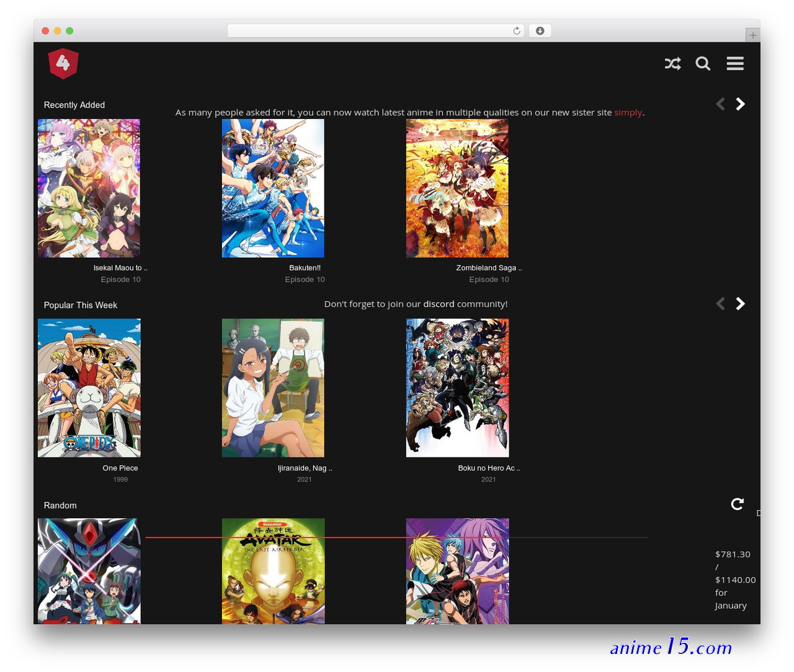Open the Zombieland Saga poster thumbnail
Screen dimensions: 794x672
(x=457, y=188)
